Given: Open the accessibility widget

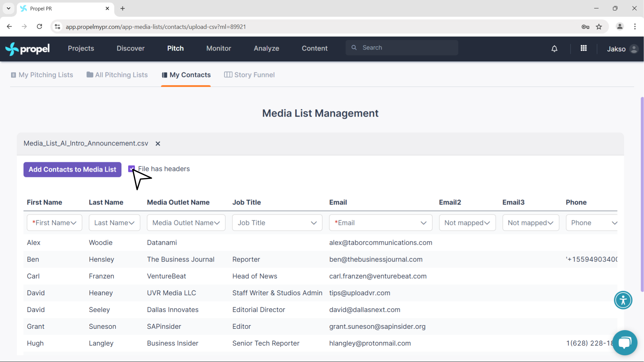Looking at the screenshot, I should tap(623, 300).
